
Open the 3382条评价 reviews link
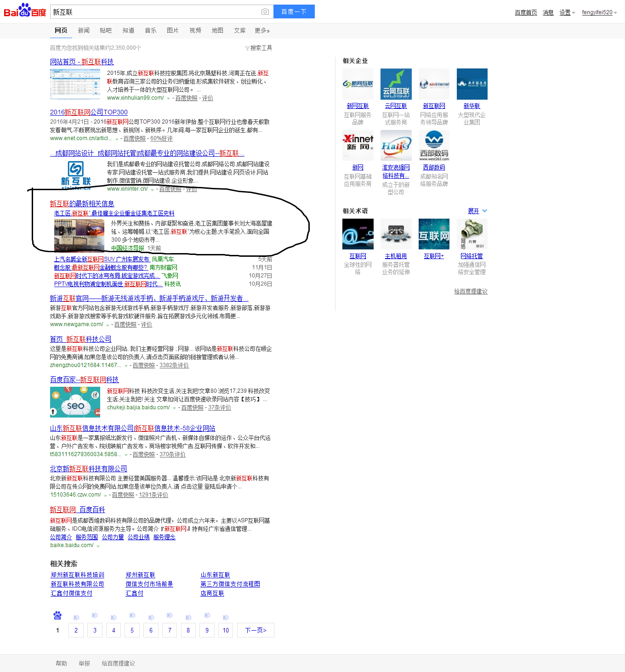click(174, 366)
